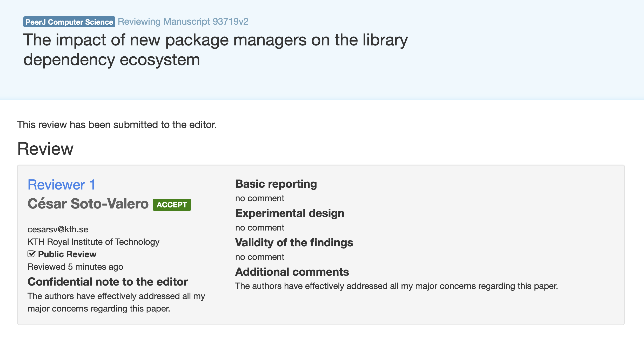Click the Experimental design heading
The height and width of the screenshot is (338, 644).
290,213
